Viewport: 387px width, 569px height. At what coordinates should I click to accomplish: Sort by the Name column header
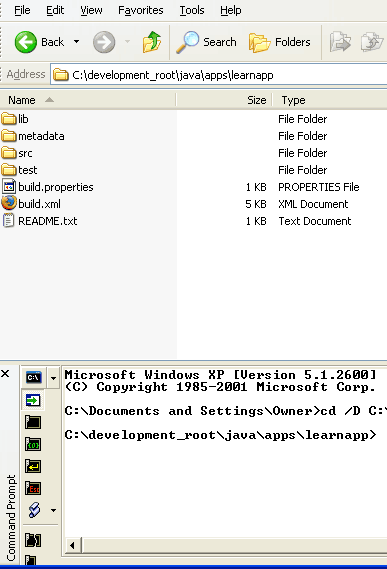click(88, 100)
